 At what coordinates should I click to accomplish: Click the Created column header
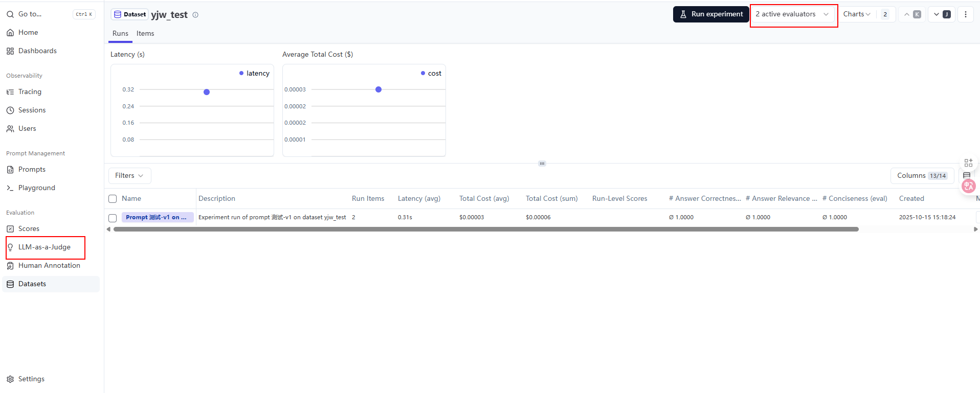click(911, 199)
